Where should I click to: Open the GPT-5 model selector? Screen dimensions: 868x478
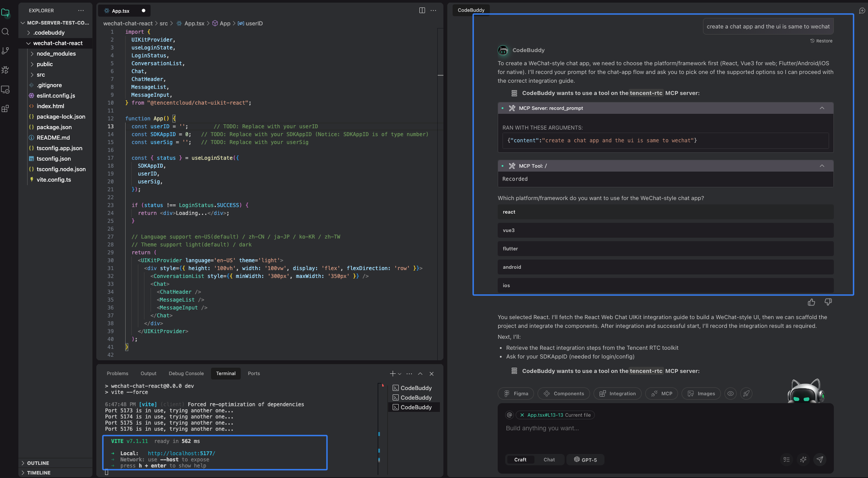pyautogui.click(x=586, y=460)
